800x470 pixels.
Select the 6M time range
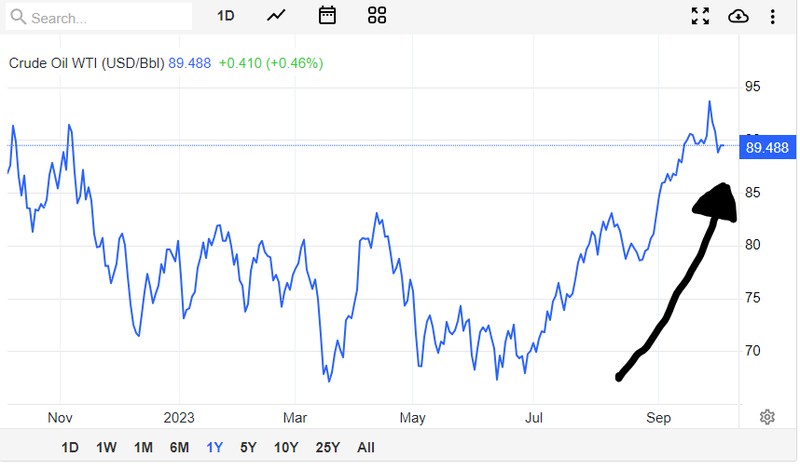tap(179, 449)
